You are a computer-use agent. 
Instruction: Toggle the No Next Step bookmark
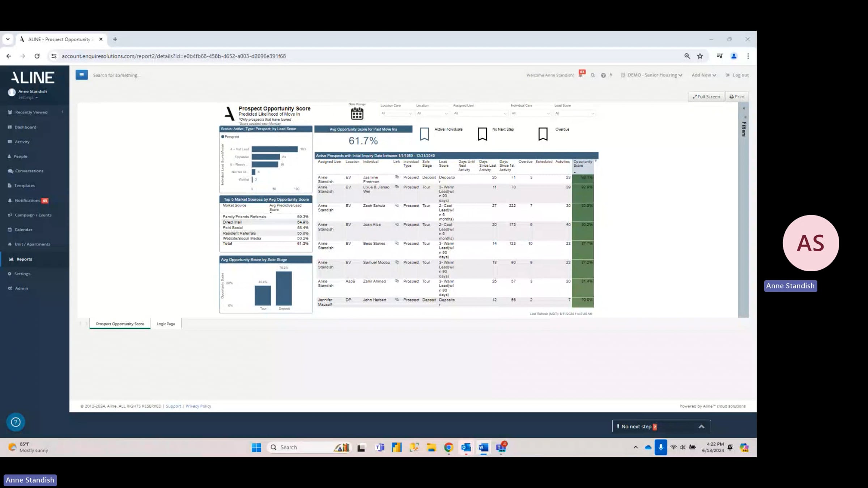[x=482, y=134]
